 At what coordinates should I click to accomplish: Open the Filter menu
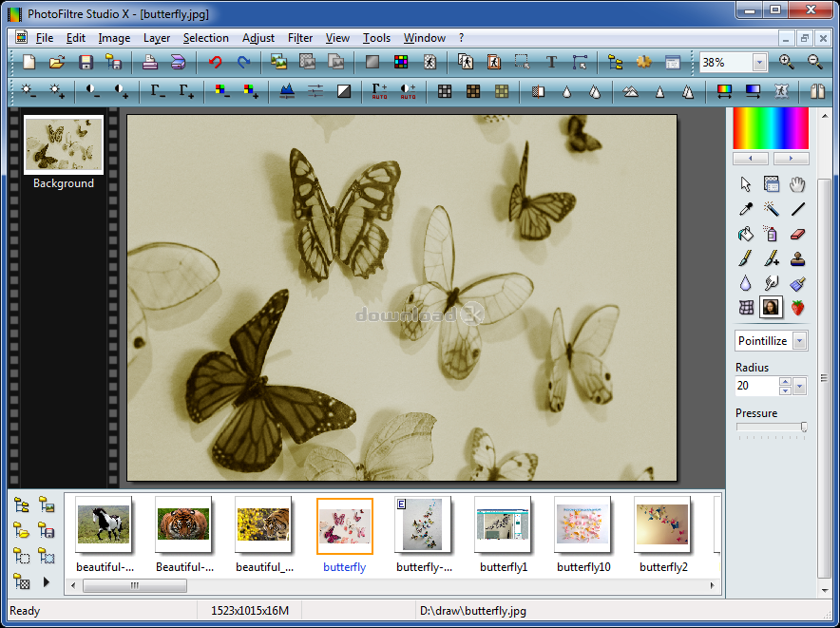tap(299, 38)
